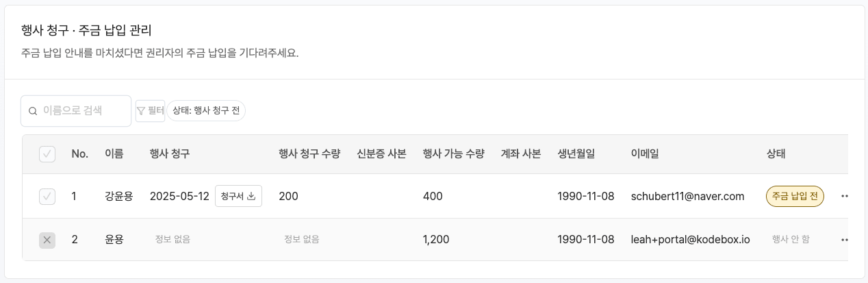Click the disabled X checkbox for 윤용

tap(47, 240)
